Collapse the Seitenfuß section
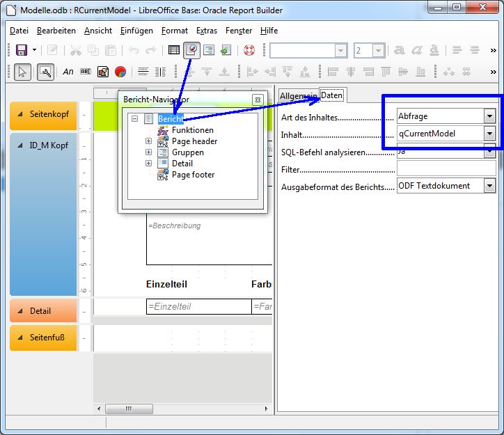504x435 pixels. click(x=20, y=338)
